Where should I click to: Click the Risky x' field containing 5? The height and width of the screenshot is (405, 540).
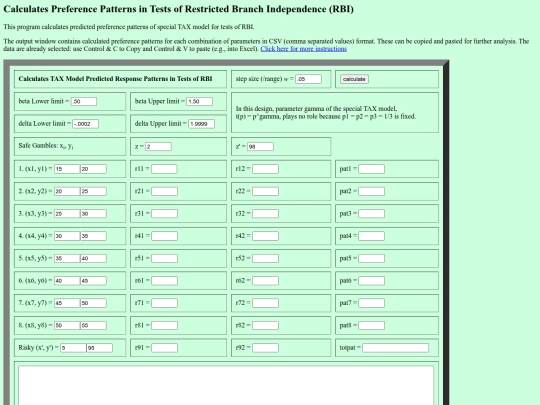tap(73, 348)
